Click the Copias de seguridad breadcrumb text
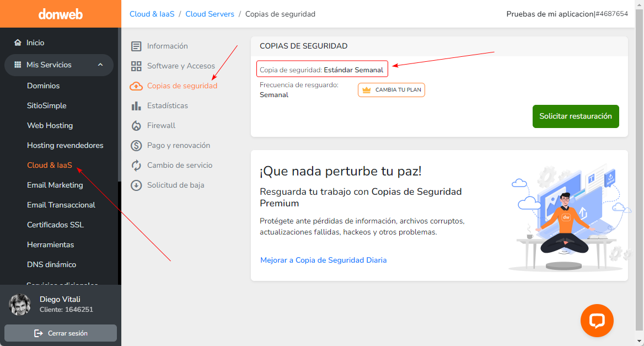644x346 pixels. point(280,14)
